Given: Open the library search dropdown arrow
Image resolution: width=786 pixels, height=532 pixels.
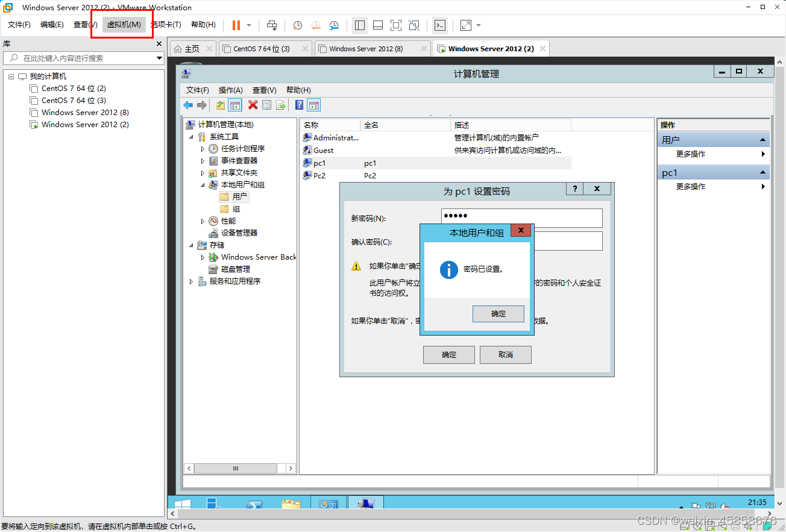Looking at the screenshot, I should point(160,58).
